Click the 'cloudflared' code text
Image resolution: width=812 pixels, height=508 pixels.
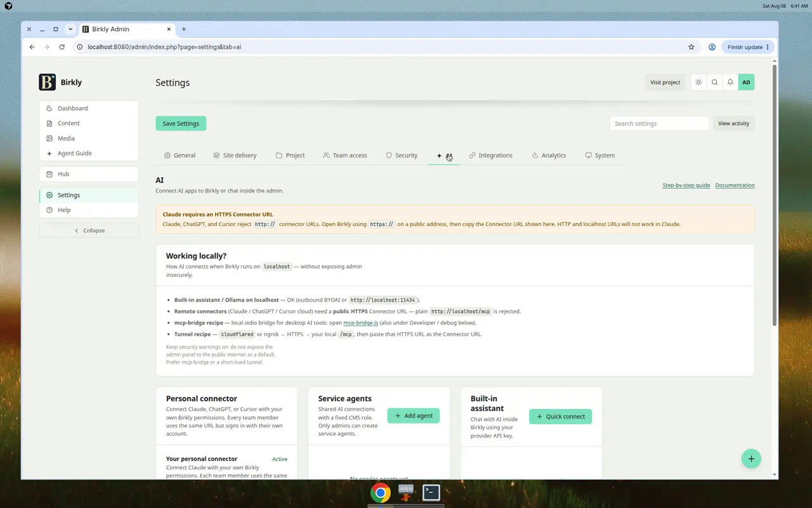tap(237, 335)
